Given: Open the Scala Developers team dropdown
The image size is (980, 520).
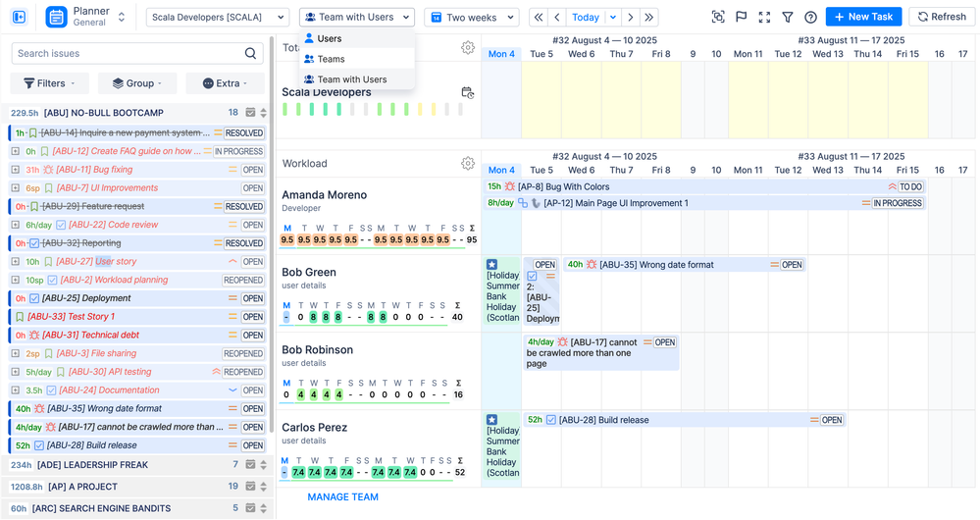Looking at the screenshot, I should 217,18.
